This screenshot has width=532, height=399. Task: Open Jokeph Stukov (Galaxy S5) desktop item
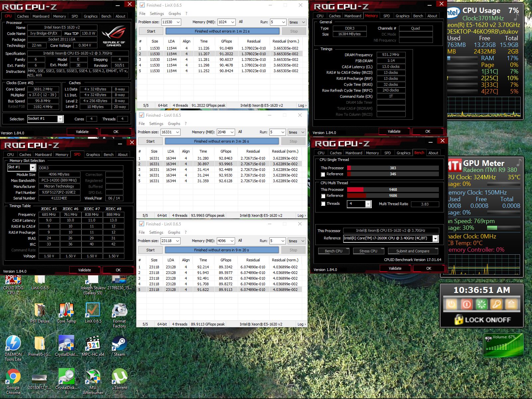(x=93, y=285)
